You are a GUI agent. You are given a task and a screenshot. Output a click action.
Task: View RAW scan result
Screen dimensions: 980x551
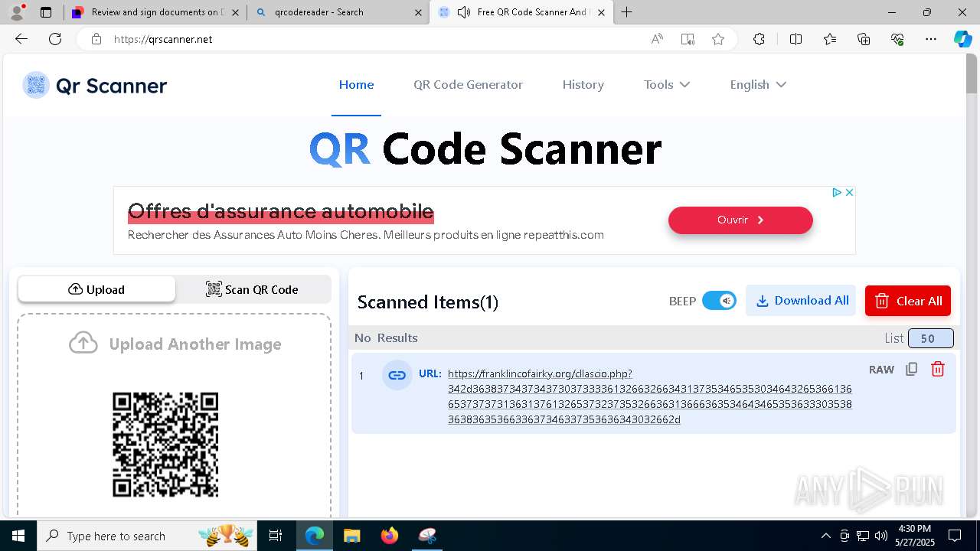pos(881,370)
